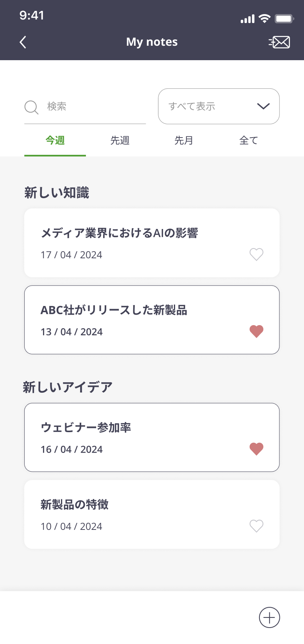Tap the cellular signal bars icon
Viewport: 304px width, 644px height.
coord(247,19)
